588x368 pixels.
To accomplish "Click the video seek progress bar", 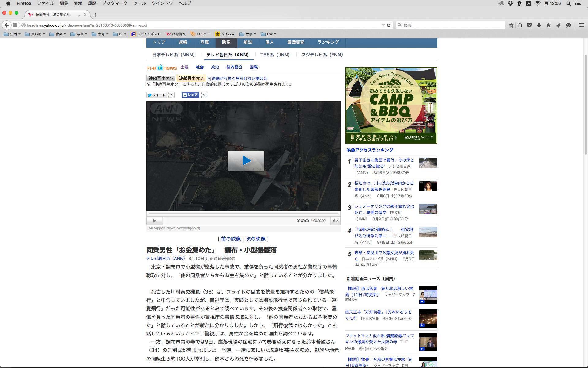I will [x=243, y=213].
